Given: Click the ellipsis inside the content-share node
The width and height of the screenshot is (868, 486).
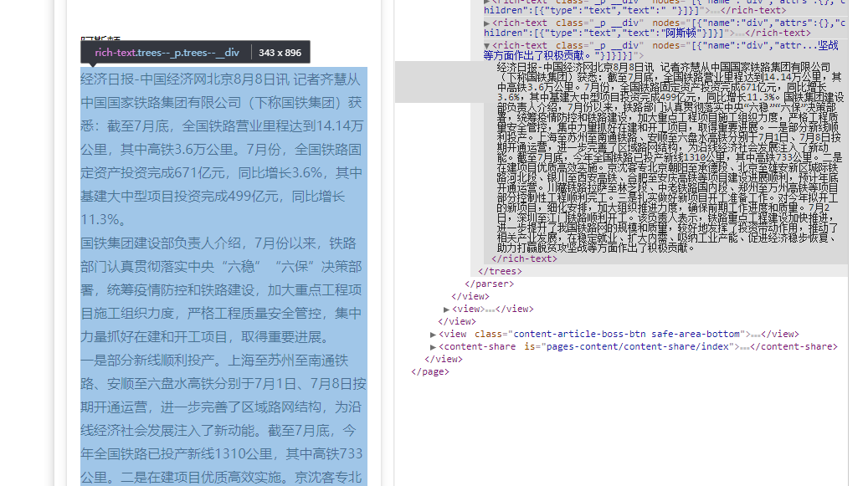Looking at the screenshot, I should 745,347.
